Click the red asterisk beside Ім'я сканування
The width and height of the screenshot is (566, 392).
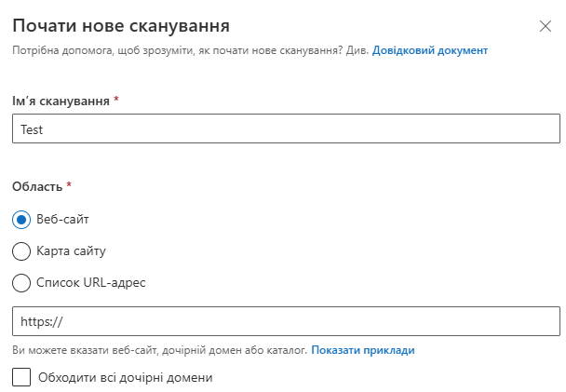tap(116, 99)
